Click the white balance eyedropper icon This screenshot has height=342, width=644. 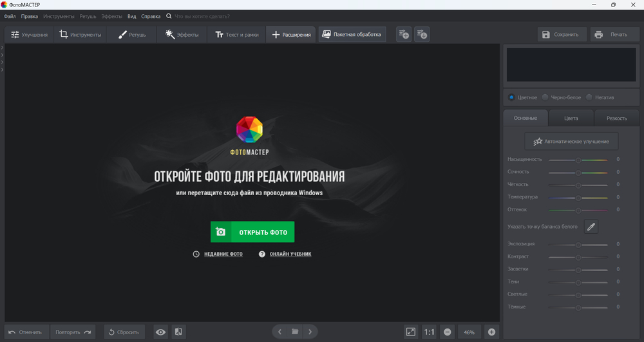click(x=591, y=226)
